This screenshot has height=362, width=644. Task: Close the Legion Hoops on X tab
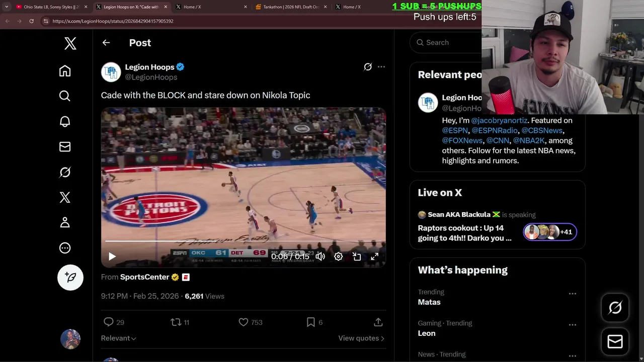click(x=166, y=7)
